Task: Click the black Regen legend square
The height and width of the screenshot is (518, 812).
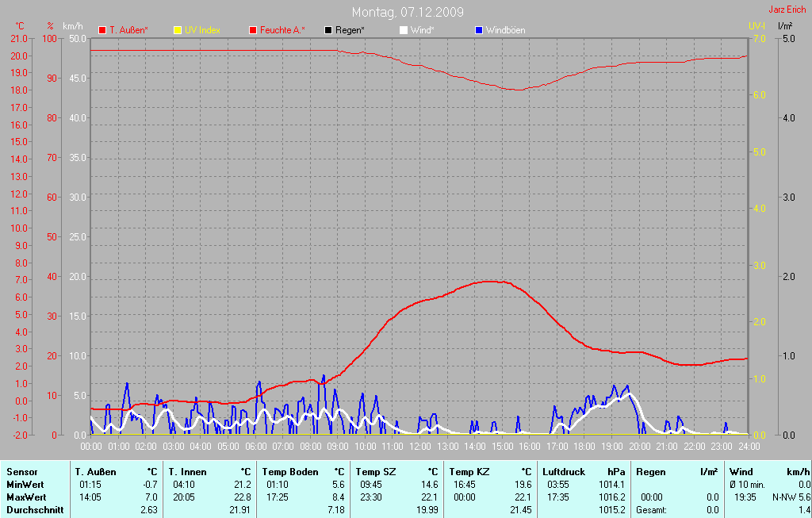Action: tap(328, 30)
